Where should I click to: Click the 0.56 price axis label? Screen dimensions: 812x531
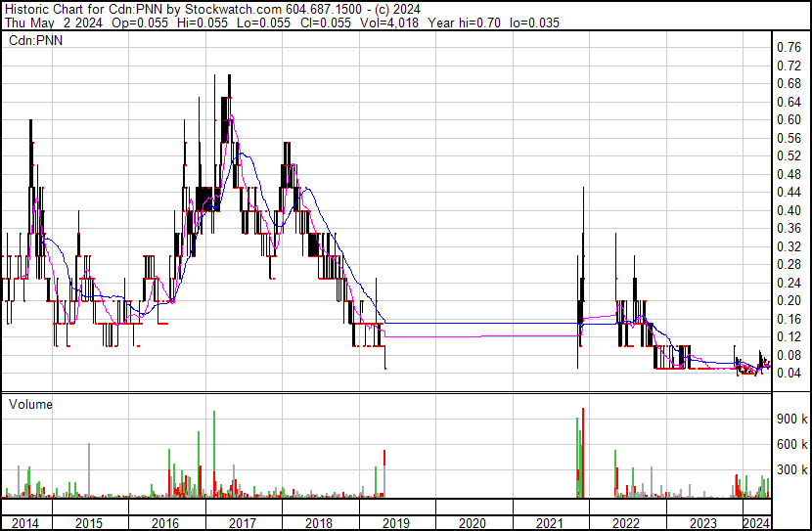(x=789, y=138)
